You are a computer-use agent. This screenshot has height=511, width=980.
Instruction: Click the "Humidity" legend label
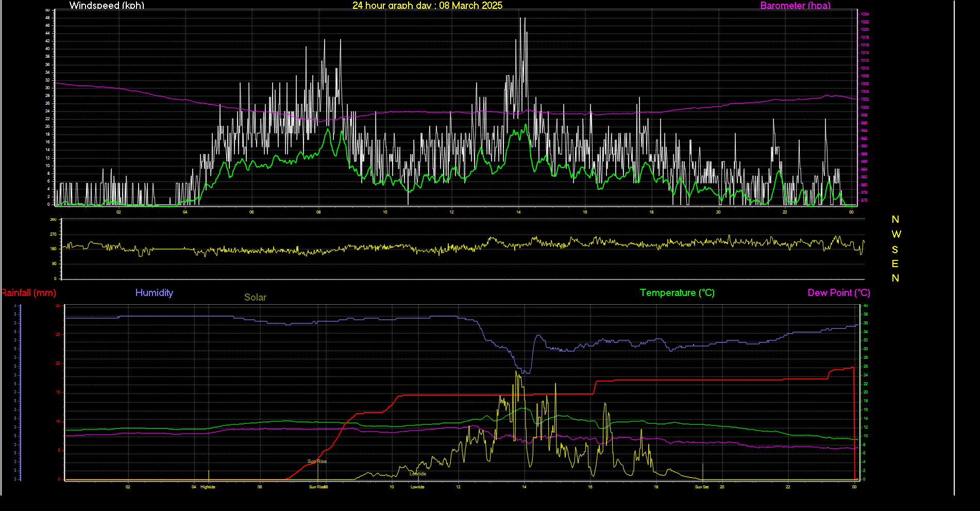coord(154,293)
